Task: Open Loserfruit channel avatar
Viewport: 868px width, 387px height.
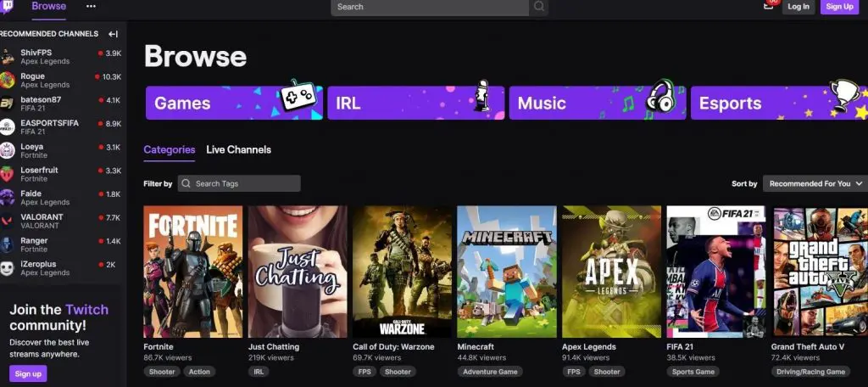Action: pos(7,174)
